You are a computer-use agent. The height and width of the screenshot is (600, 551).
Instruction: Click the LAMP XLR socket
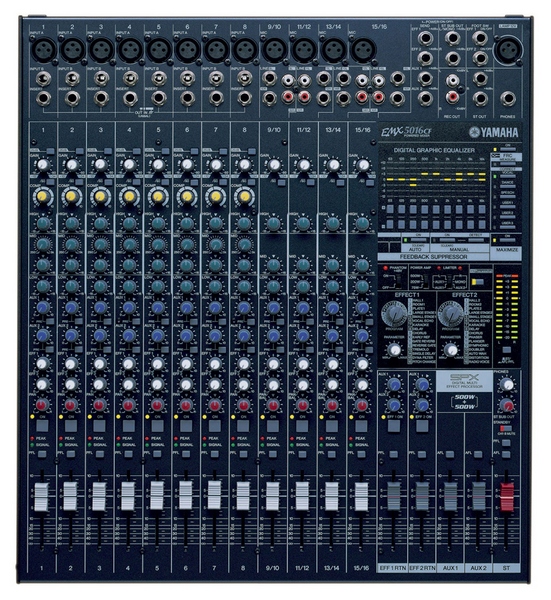tap(508, 49)
